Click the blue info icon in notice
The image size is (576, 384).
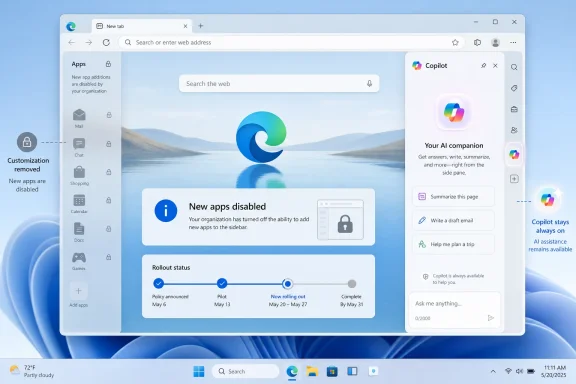166,211
